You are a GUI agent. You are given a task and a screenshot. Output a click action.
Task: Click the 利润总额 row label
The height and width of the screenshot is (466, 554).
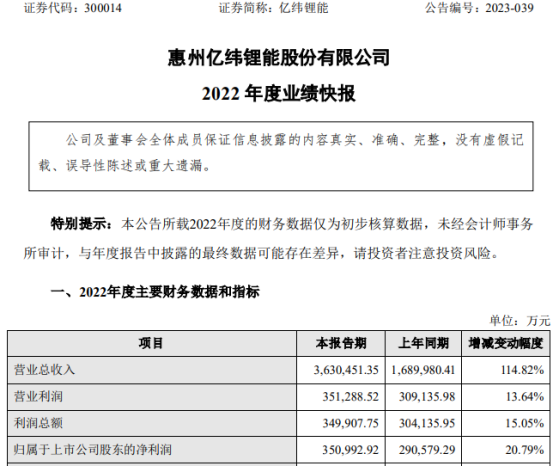click(x=38, y=423)
